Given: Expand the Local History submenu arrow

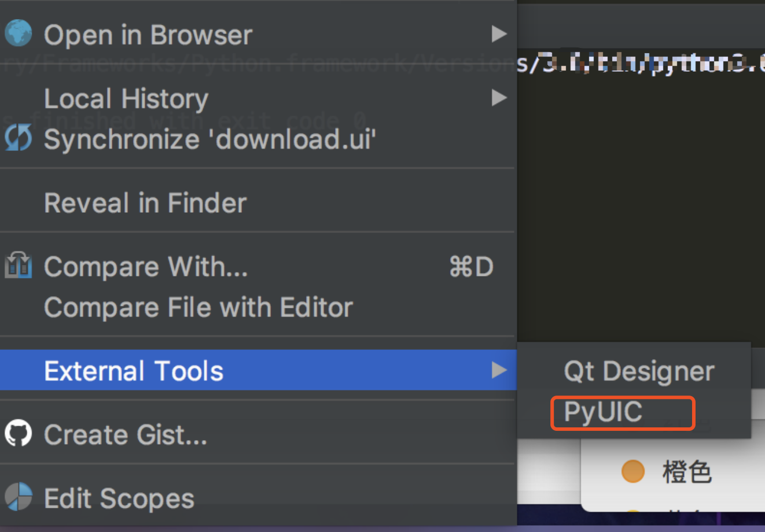Looking at the screenshot, I should [x=499, y=98].
